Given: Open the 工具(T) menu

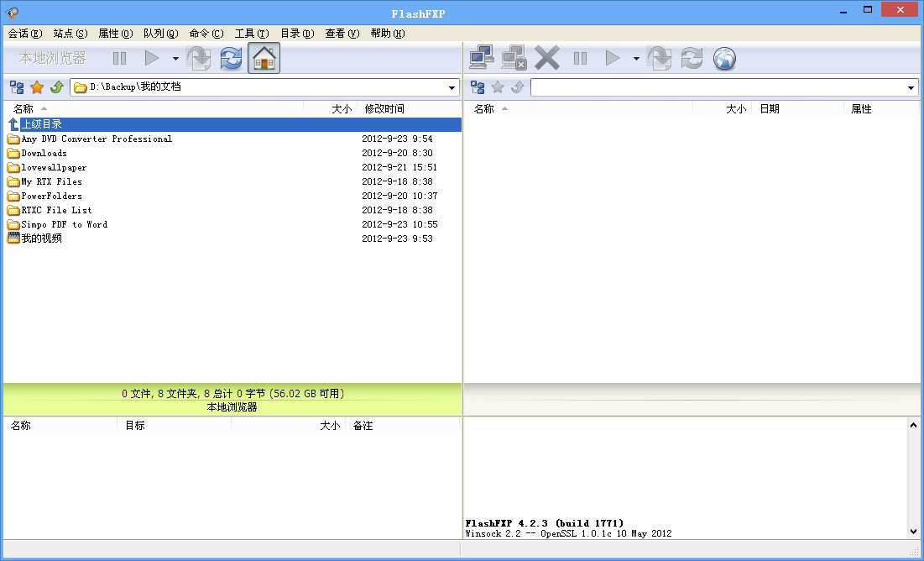Looking at the screenshot, I should point(252,34).
